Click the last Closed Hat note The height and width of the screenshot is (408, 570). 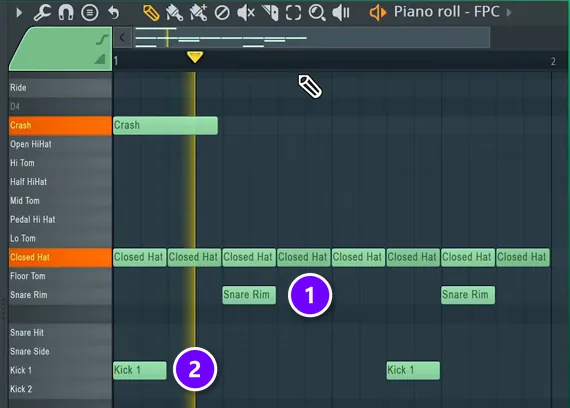coord(523,257)
